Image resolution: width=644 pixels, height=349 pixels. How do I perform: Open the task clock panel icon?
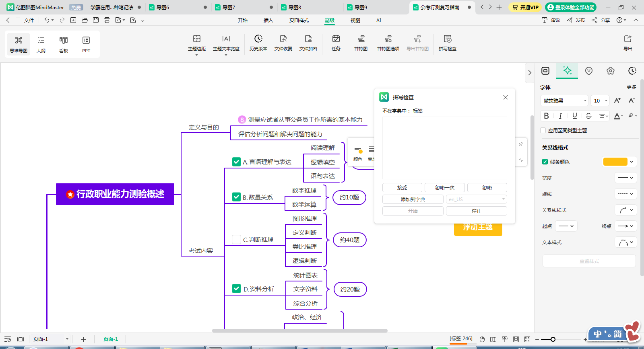(632, 71)
